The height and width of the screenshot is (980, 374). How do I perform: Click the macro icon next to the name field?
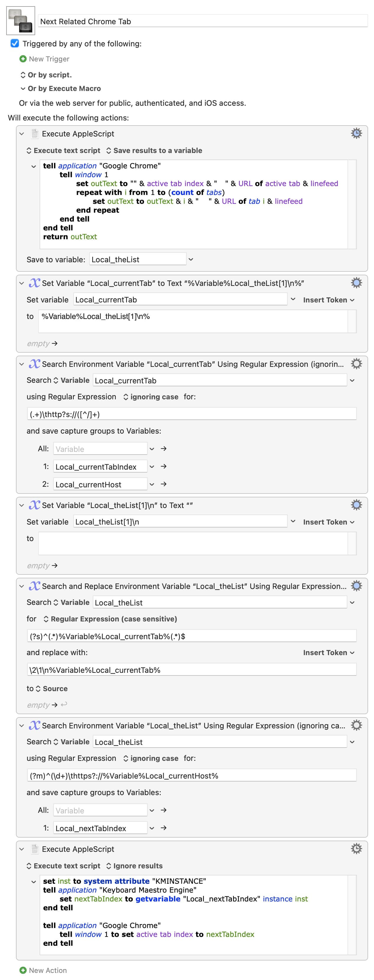(x=21, y=21)
